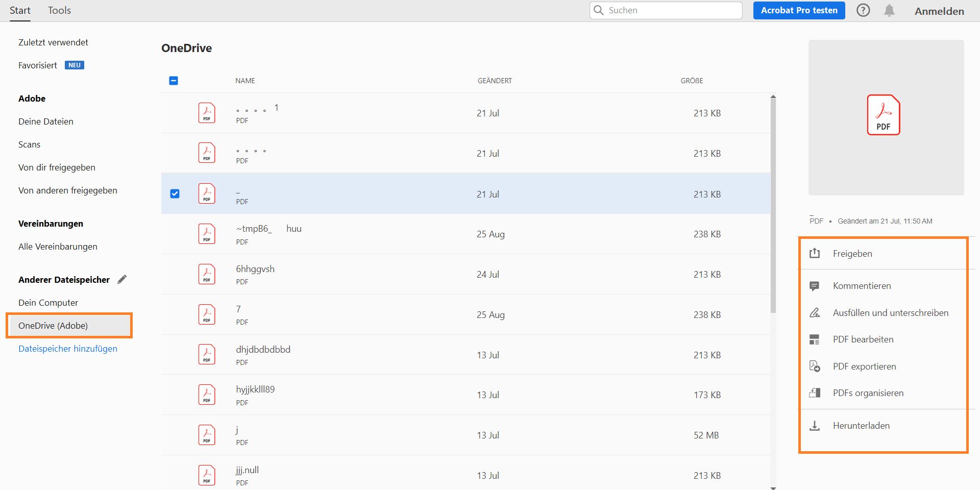
Task: Click the Suchen search field
Action: pos(666,10)
